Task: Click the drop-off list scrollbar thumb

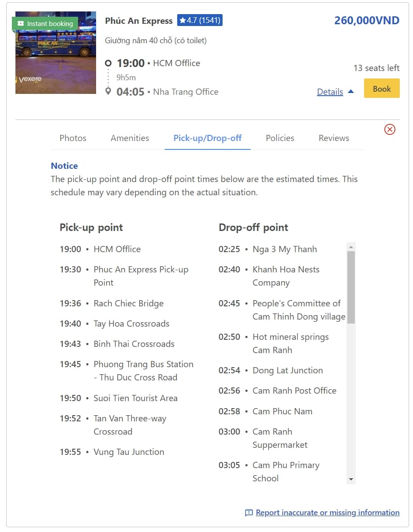Action: point(351,286)
